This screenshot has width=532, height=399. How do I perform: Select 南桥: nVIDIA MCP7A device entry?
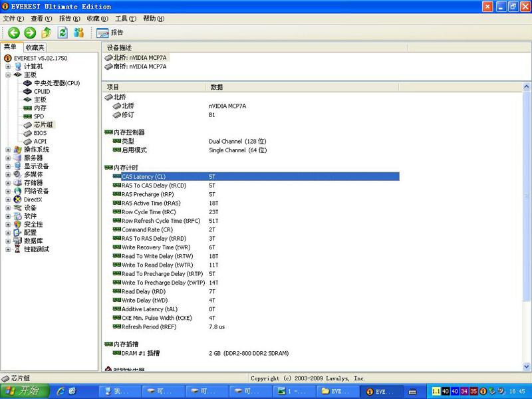point(140,66)
